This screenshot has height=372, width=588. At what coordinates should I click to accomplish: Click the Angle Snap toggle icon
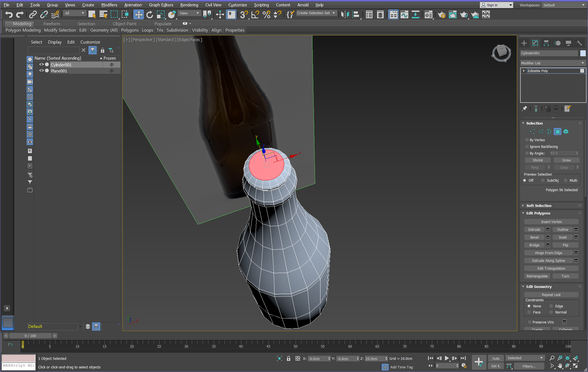click(255, 14)
